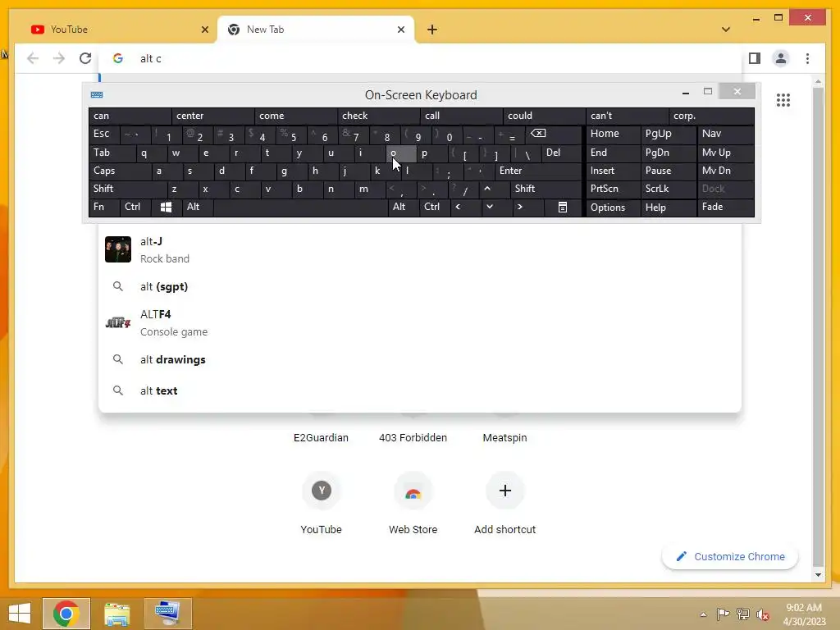
Task: Tap the Esc key
Action: pyautogui.click(x=104, y=134)
